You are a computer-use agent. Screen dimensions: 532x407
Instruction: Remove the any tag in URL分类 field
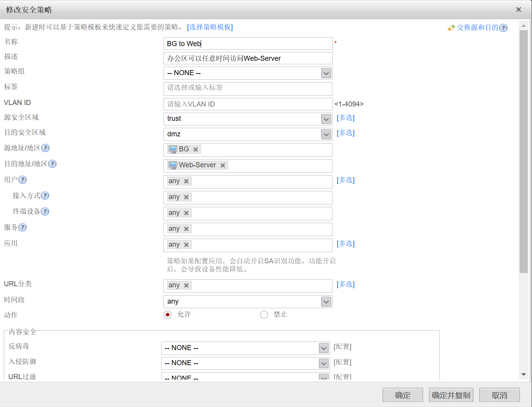tap(186, 285)
